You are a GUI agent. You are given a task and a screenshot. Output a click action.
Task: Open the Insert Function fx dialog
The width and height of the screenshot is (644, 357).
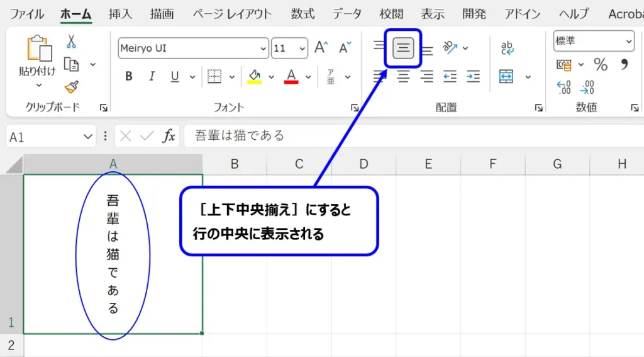point(169,136)
